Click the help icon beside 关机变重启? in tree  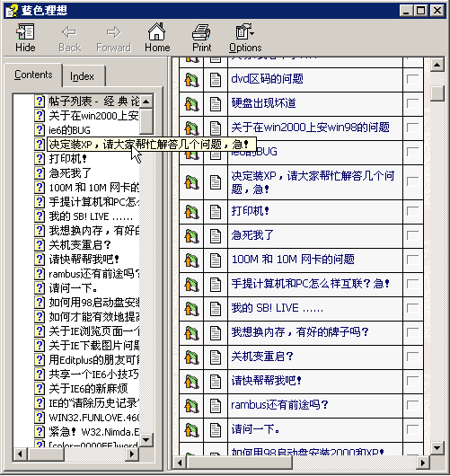pos(40,244)
